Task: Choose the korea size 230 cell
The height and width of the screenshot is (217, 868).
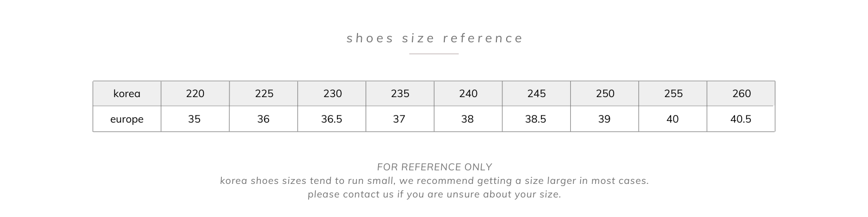Action: click(332, 94)
